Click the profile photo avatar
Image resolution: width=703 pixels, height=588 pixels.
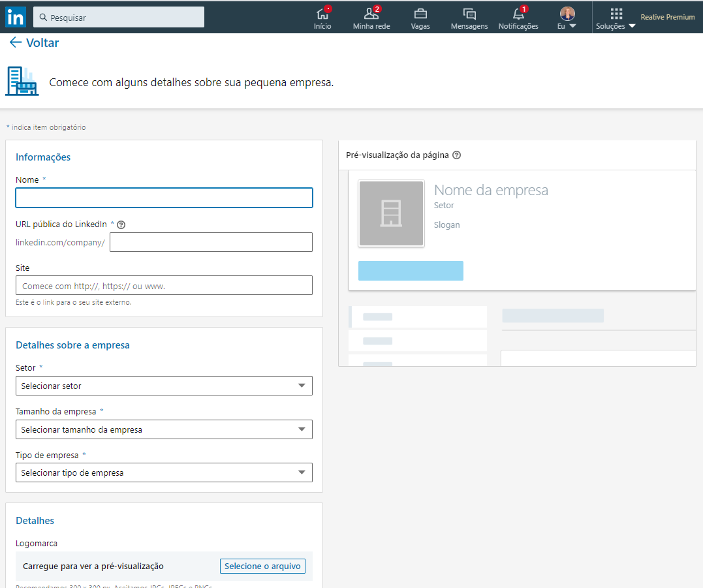tap(567, 14)
